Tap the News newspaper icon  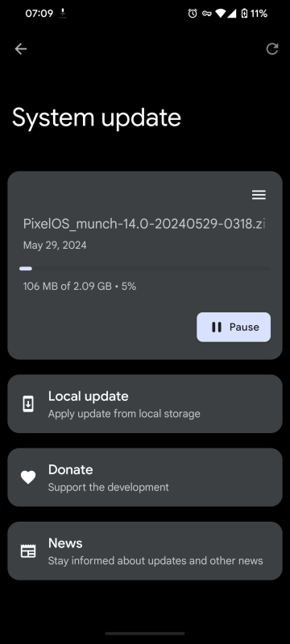(x=28, y=551)
